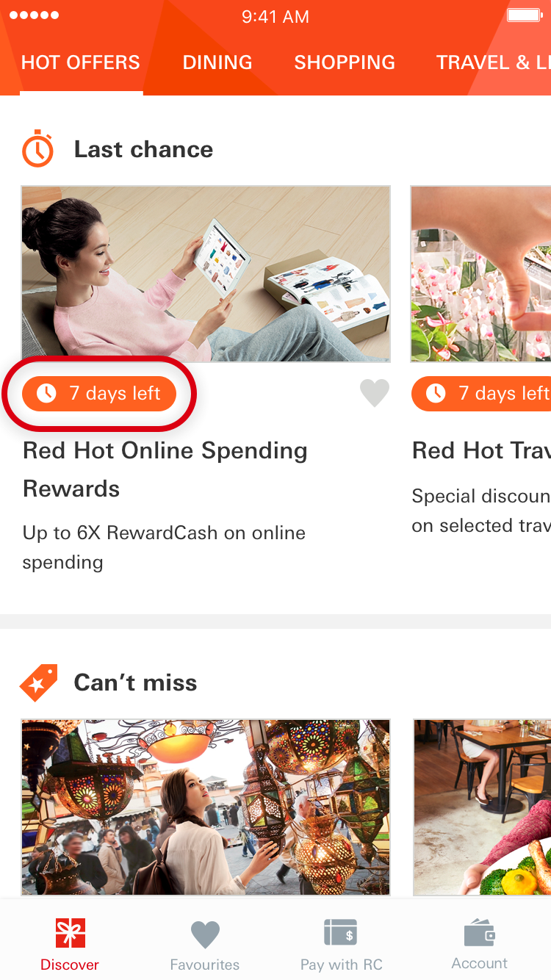Open the Account wallet icon
The image size is (551, 980).
coord(480,933)
